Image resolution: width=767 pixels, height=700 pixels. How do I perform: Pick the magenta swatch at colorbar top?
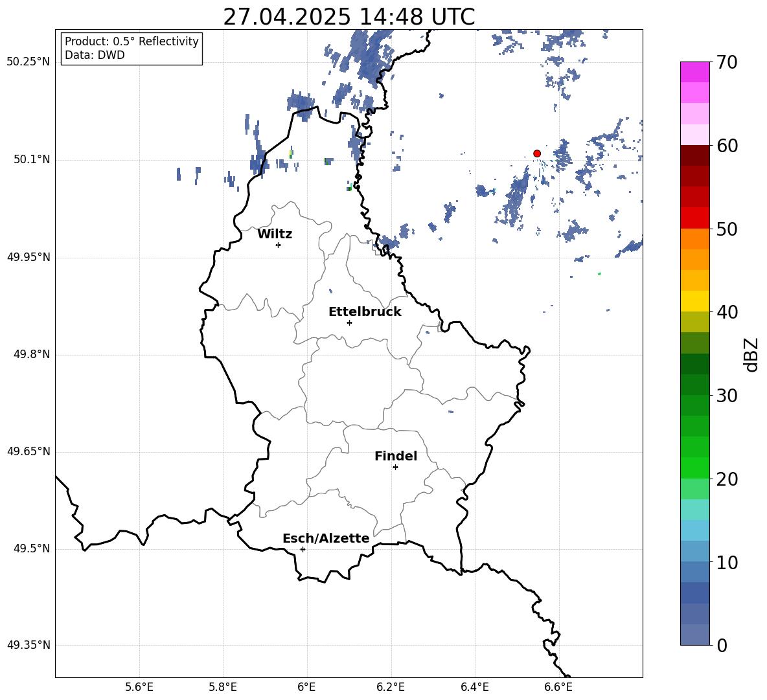[695, 73]
